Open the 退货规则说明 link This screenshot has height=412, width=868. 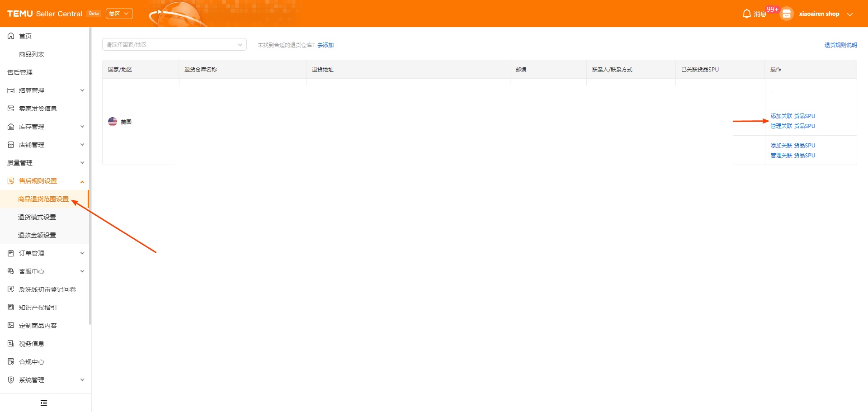(840, 45)
